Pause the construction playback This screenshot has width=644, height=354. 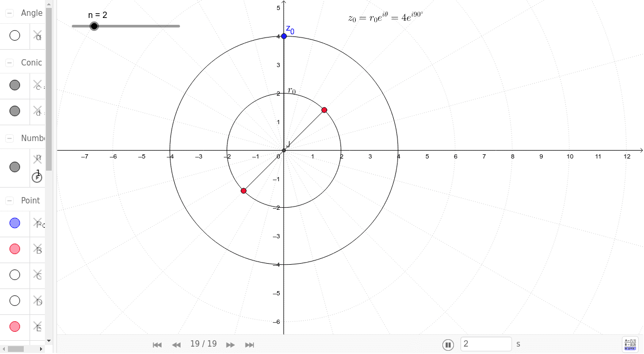click(448, 345)
